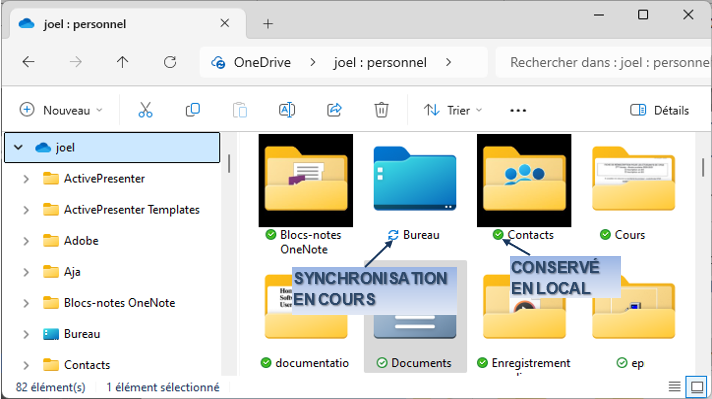Select Adobe folder in navigation tree
The width and height of the screenshot is (712, 399).
81,241
